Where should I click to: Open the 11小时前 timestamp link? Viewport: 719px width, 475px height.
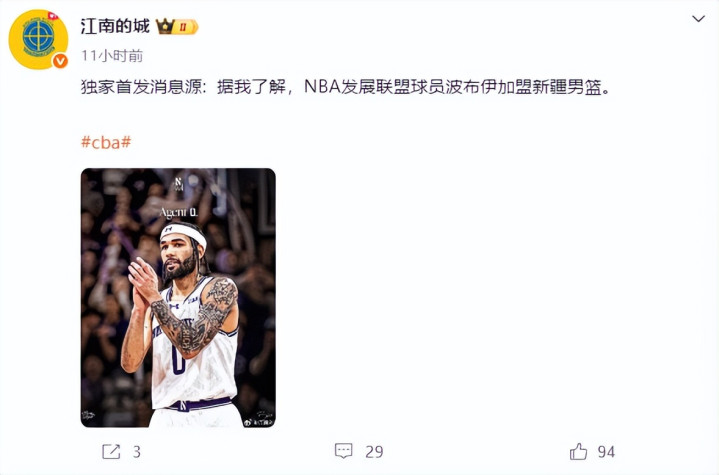[x=112, y=56]
